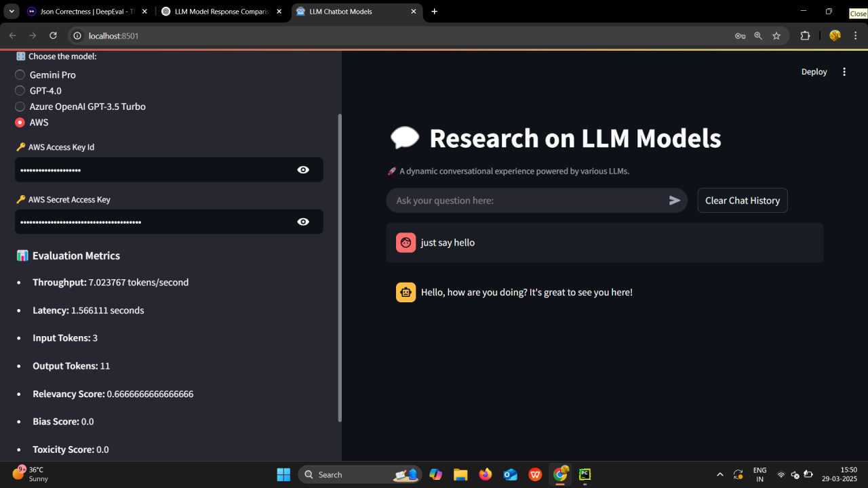The image size is (868, 488).
Task: Clear Chat History button
Action: click(743, 201)
